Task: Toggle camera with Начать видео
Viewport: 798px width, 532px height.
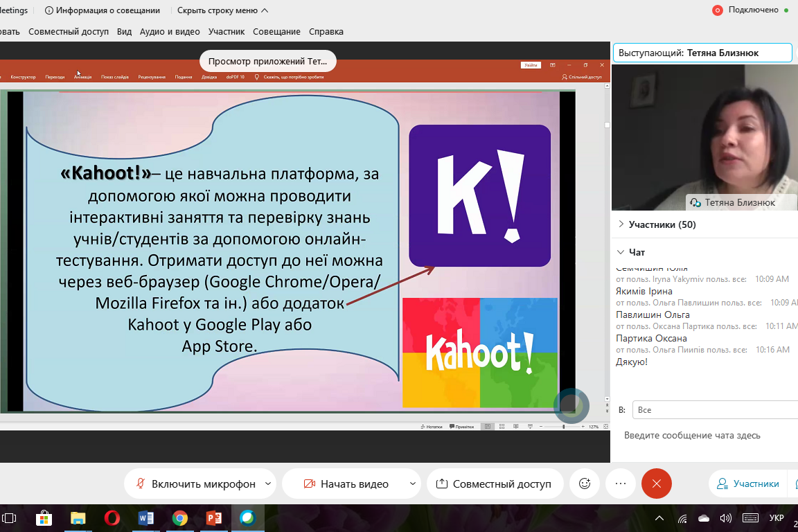Action: pos(345,484)
